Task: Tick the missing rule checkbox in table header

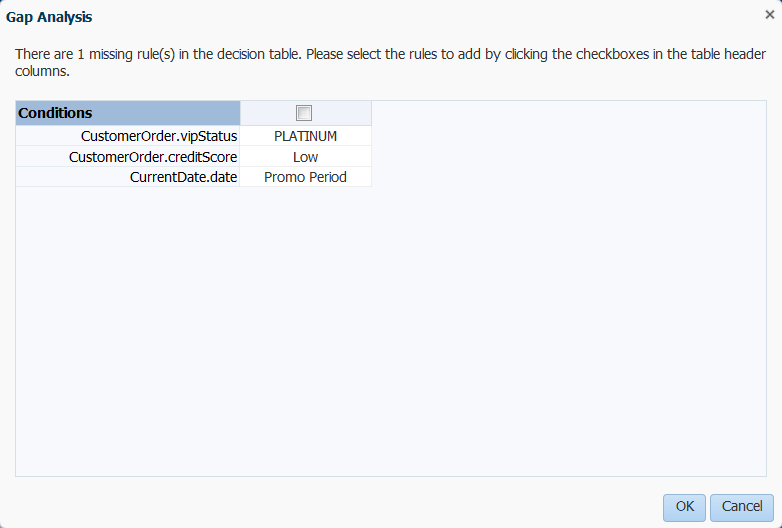Action: coord(304,113)
